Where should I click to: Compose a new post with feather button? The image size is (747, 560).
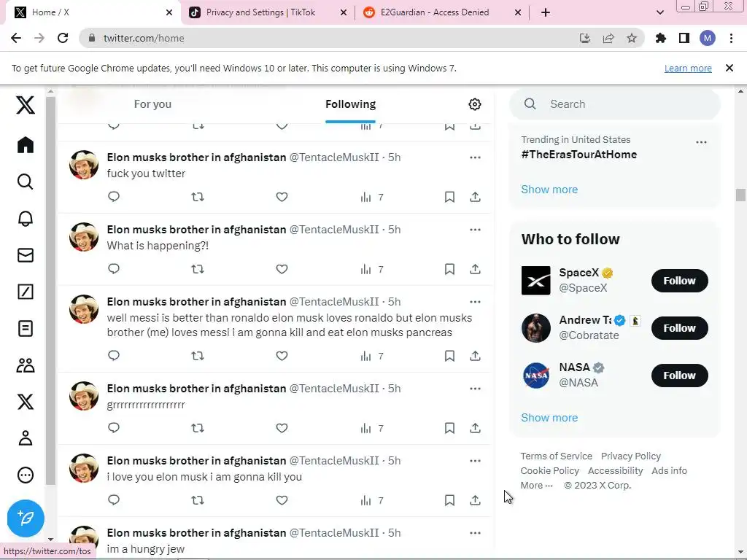coord(26,518)
